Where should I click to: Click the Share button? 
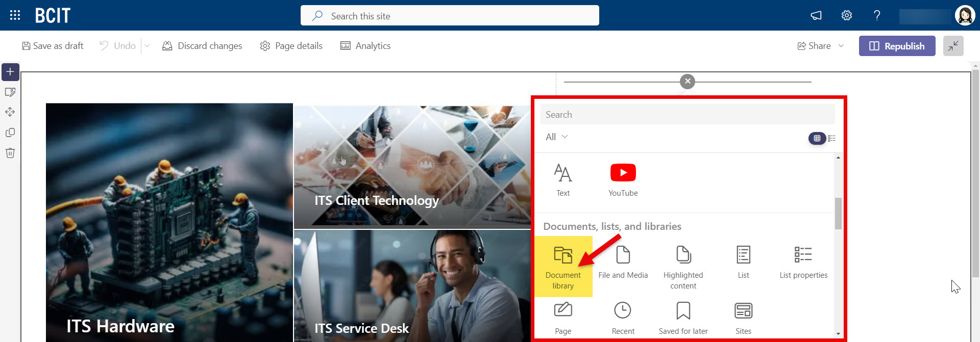[814, 46]
